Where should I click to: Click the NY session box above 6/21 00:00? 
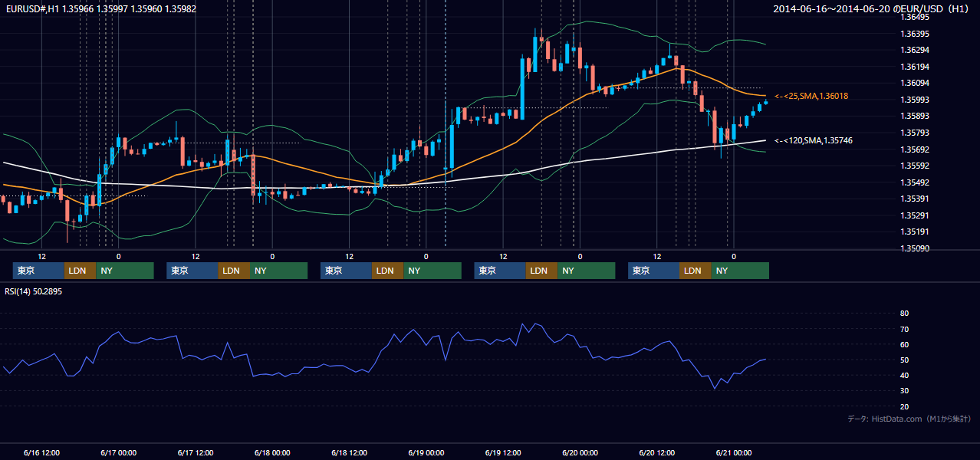coord(740,271)
